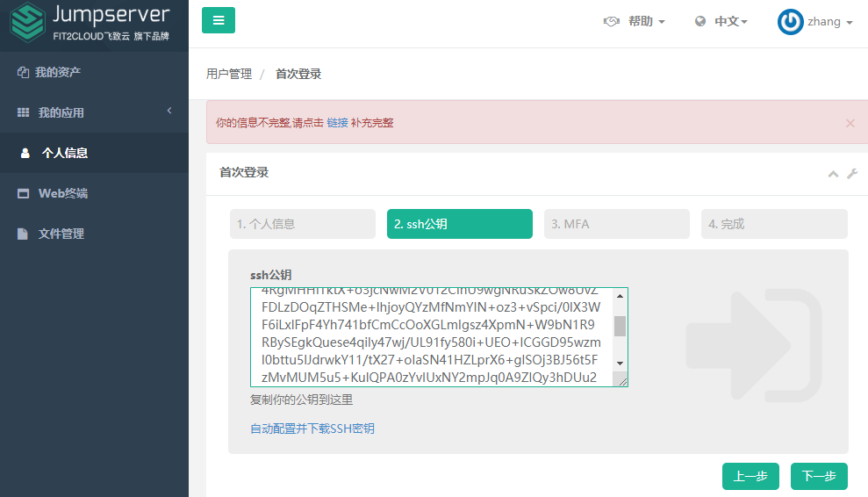The width and height of the screenshot is (868, 497).
Task: Open the 帮助 dropdown menu
Action: (x=635, y=22)
